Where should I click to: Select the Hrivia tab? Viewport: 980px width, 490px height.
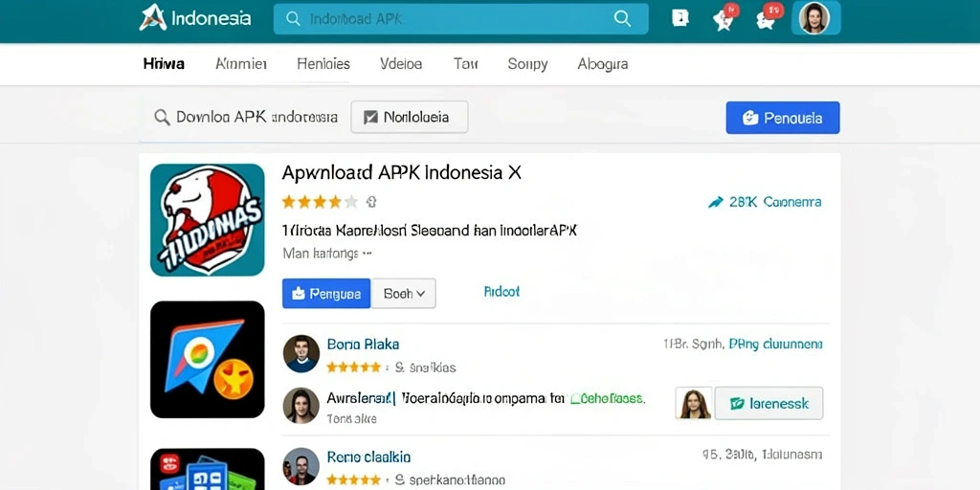click(164, 64)
